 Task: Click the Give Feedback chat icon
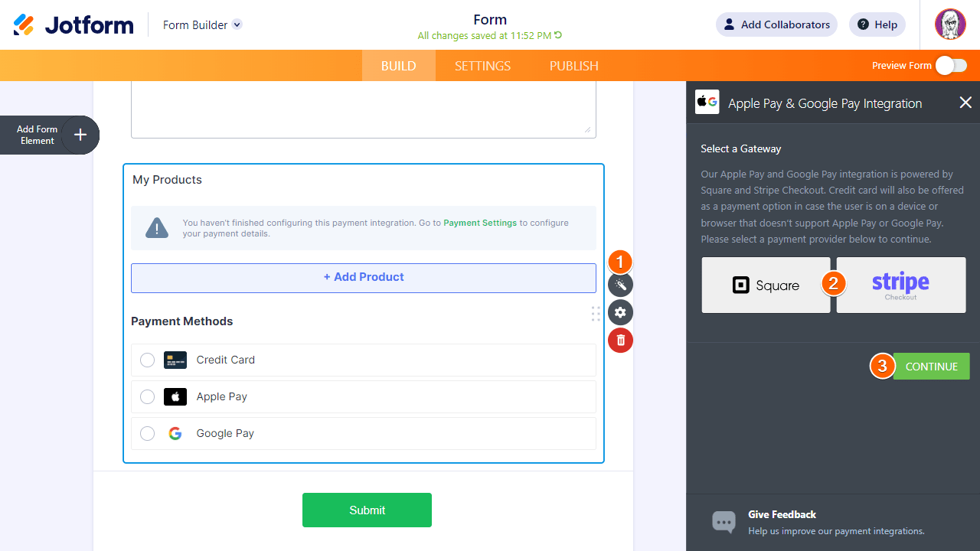[724, 522]
